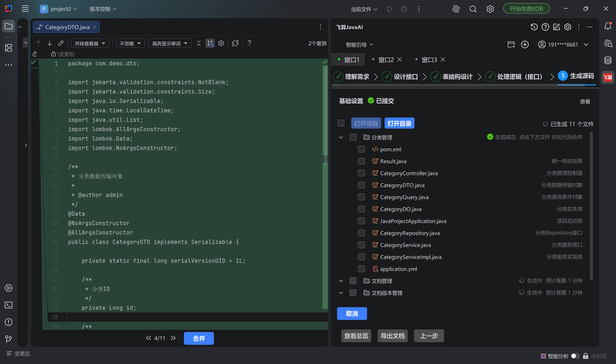Image resolution: width=616 pixels, height=364 pixels.
Task: Toggle the 智能分析 switch
Action: pyautogui.click(x=575, y=356)
